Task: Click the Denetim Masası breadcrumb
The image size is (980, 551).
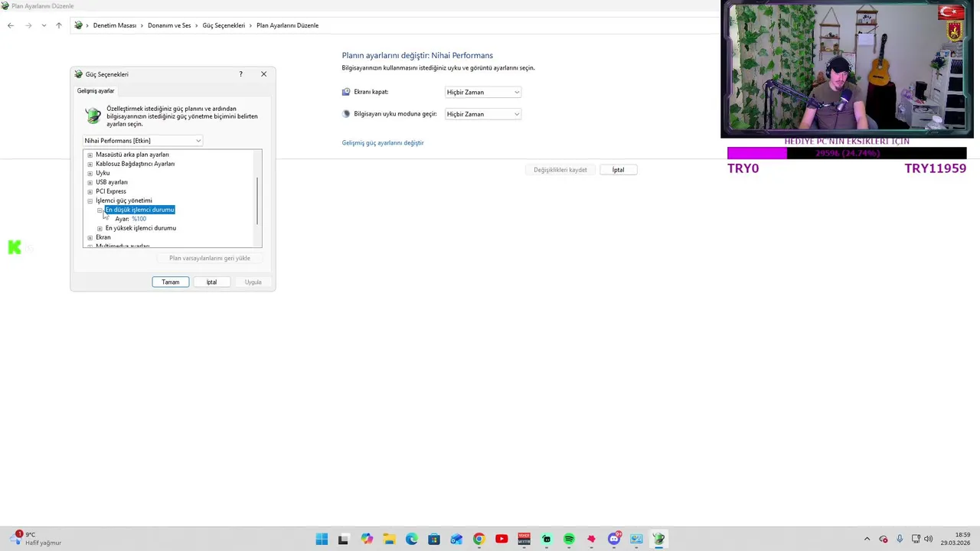Action: point(115,25)
